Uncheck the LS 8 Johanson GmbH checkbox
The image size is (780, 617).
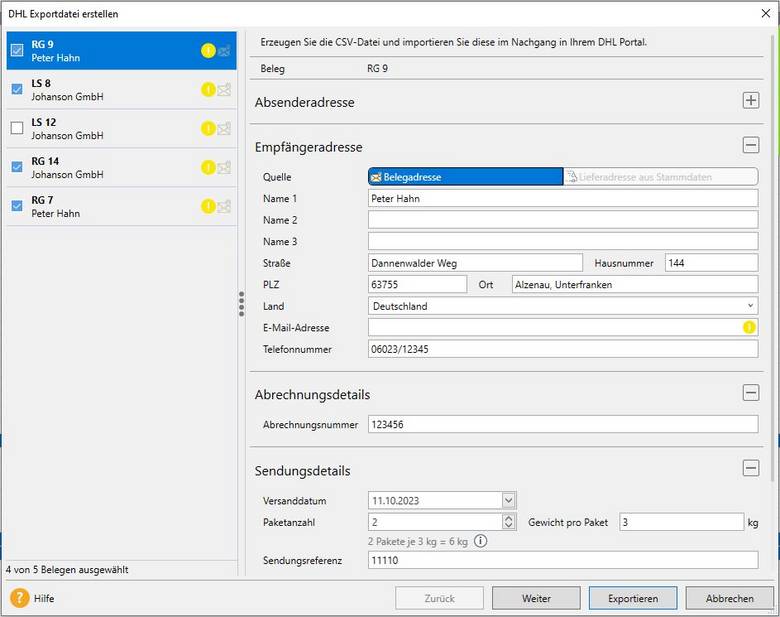[x=17, y=89]
